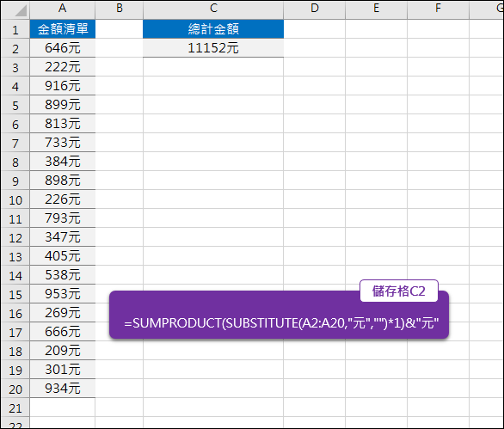
Task: Click the SUMPRODUCT formula text box
Action: [279, 316]
